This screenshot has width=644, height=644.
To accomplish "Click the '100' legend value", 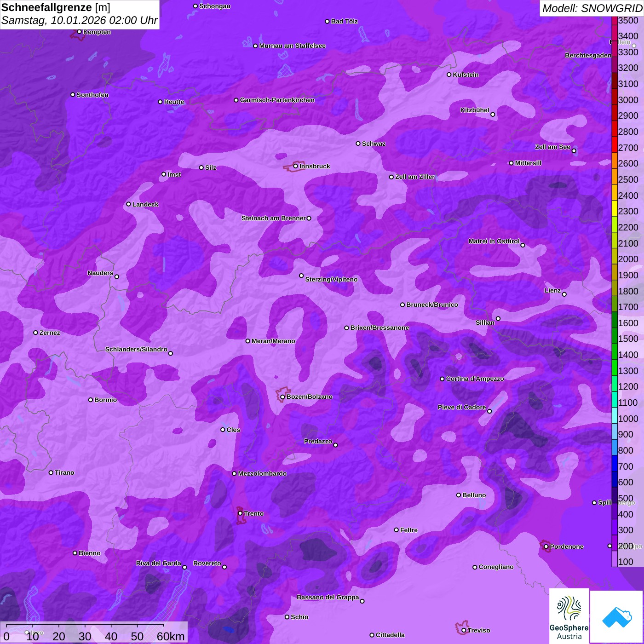I will point(626,562).
